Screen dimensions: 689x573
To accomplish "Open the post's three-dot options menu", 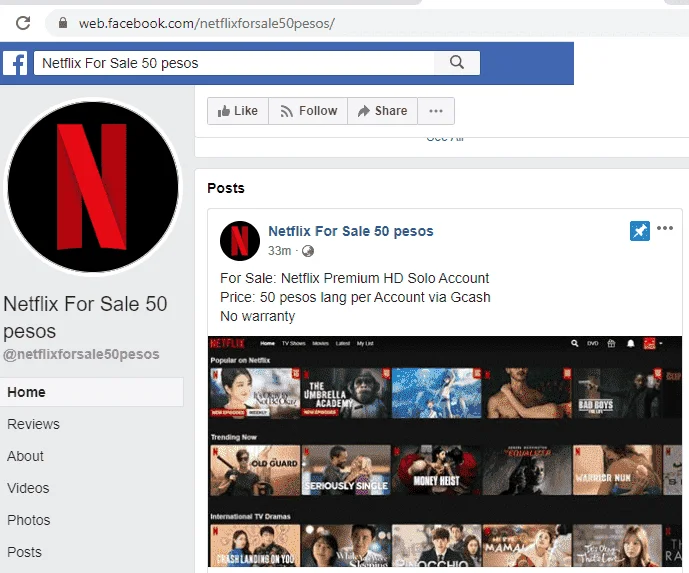I will tap(665, 228).
